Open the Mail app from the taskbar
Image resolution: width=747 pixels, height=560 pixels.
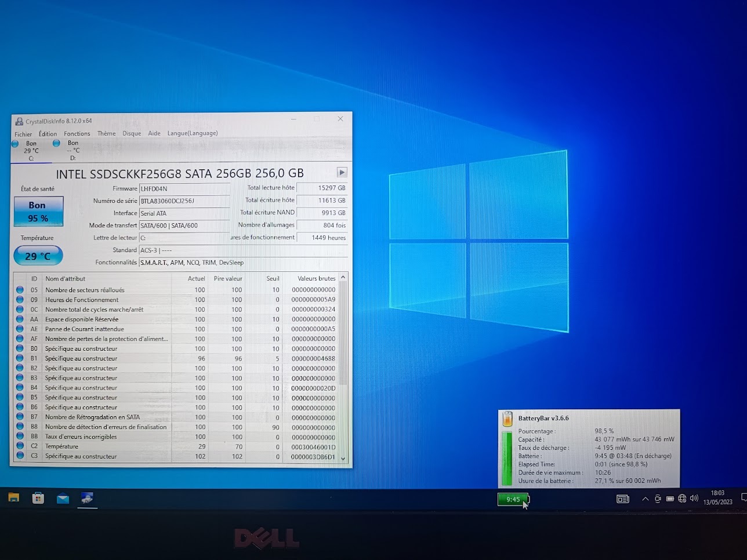coord(63,498)
